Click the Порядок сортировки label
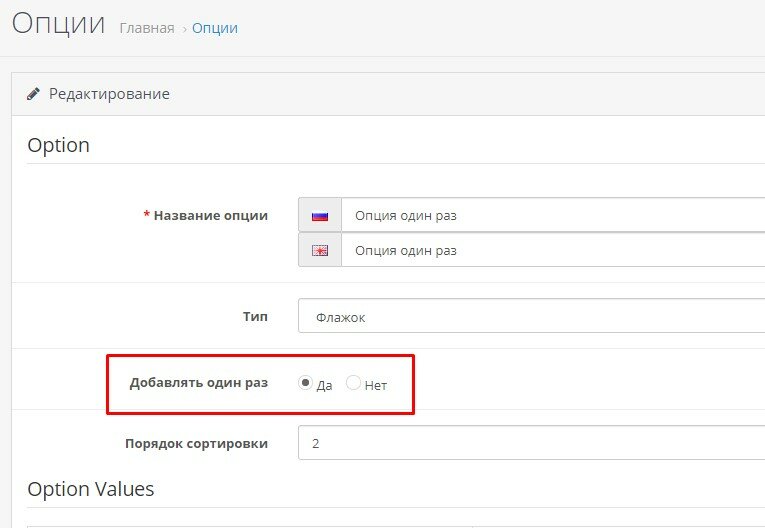765x528 pixels. (196, 444)
